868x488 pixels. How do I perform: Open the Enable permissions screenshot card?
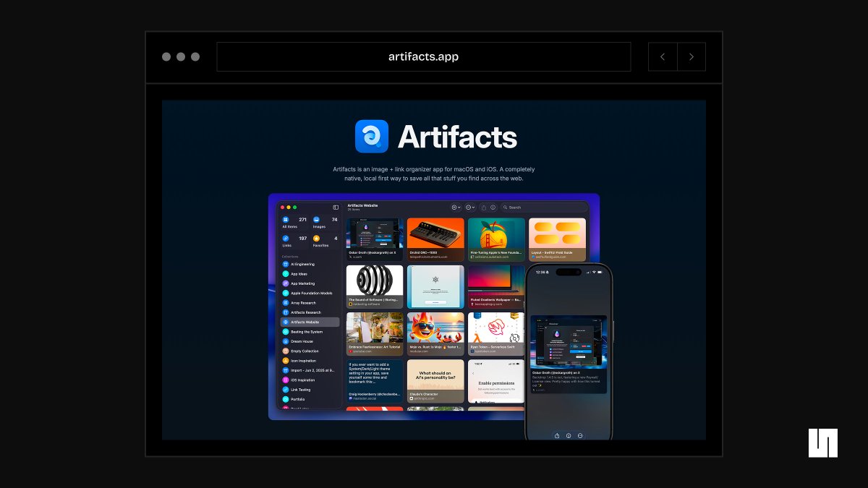pos(496,381)
